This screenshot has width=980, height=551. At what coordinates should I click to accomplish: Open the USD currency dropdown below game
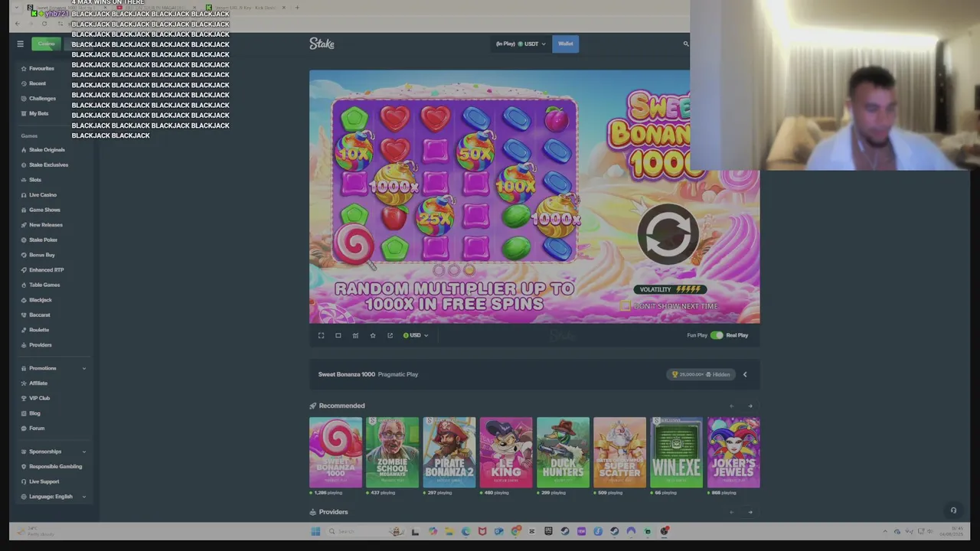click(416, 335)
